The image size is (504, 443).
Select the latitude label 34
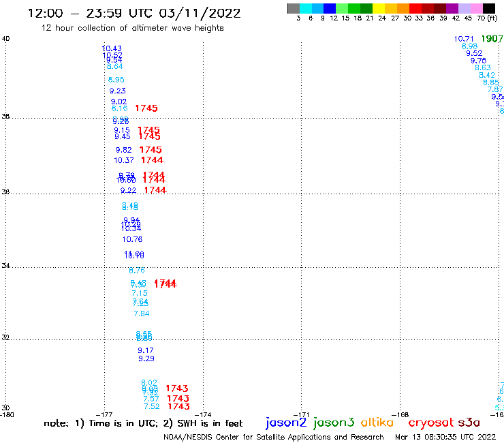pyautogui.click(x=5, y=265)
